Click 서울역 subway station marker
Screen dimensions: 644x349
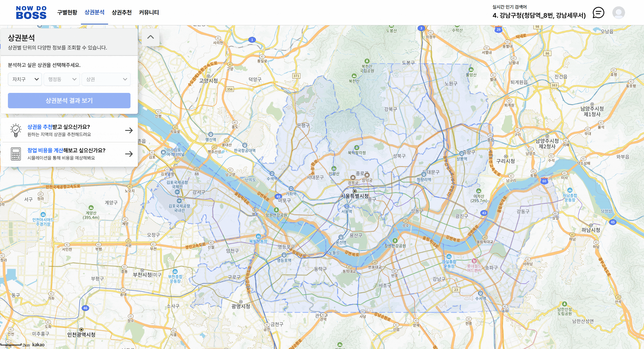[346, 206]
